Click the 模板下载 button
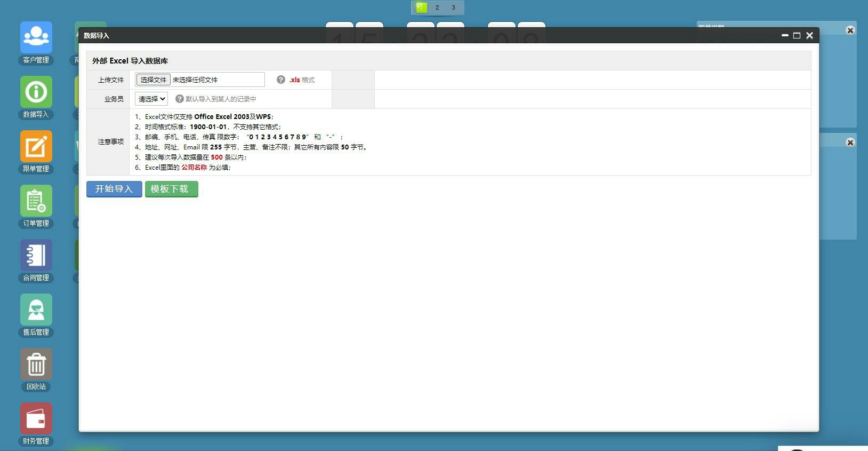 click(x=171, y=189)
